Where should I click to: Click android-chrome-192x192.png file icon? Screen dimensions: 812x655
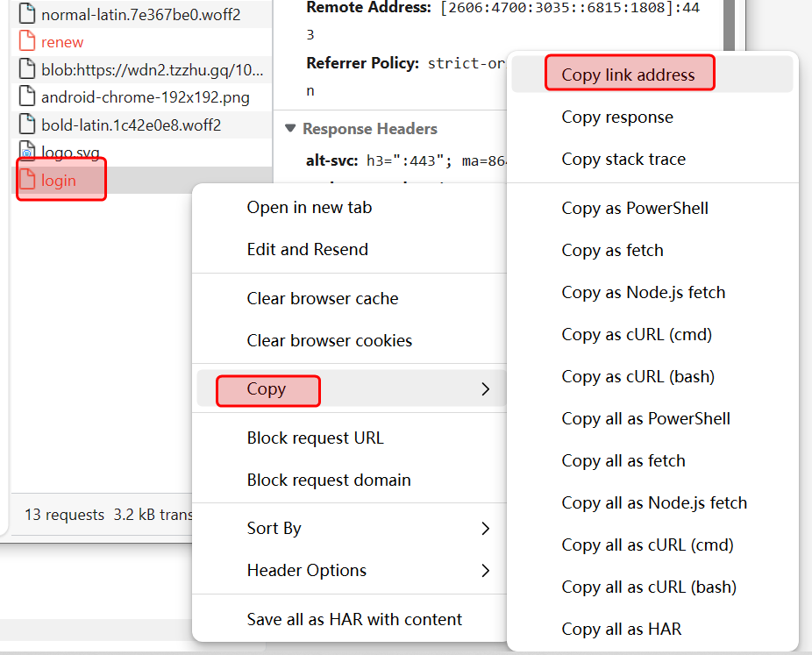(x=26, y=97)
